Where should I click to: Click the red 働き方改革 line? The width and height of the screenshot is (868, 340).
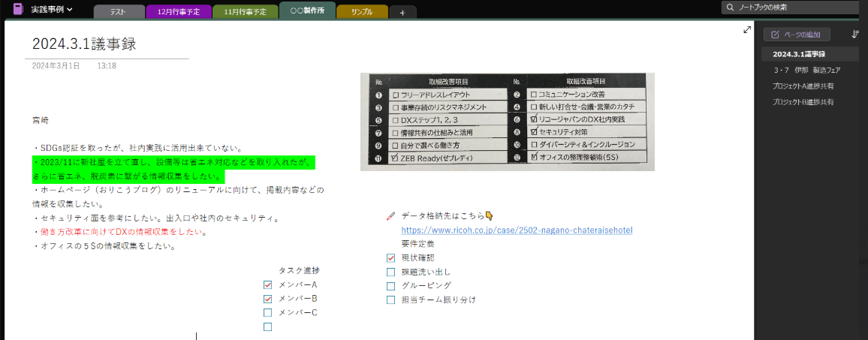pyautogui.click(x=120, y=232)
